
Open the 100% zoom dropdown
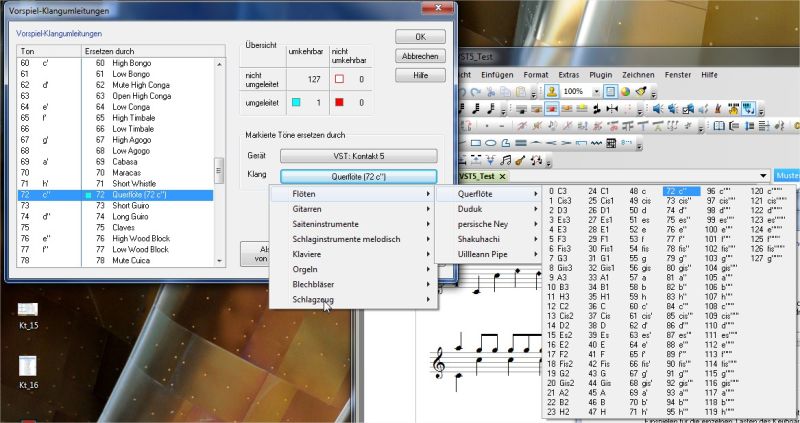tap(594, 91)
